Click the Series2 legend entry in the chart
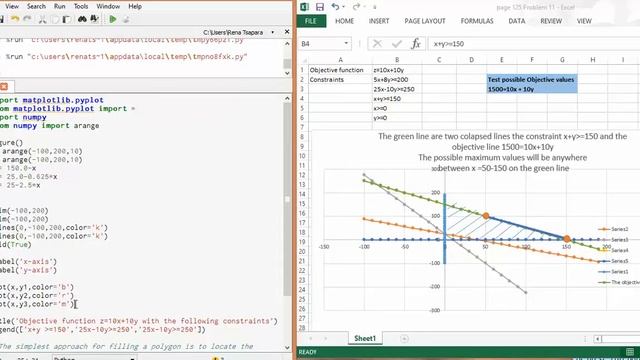 [613, 229]
